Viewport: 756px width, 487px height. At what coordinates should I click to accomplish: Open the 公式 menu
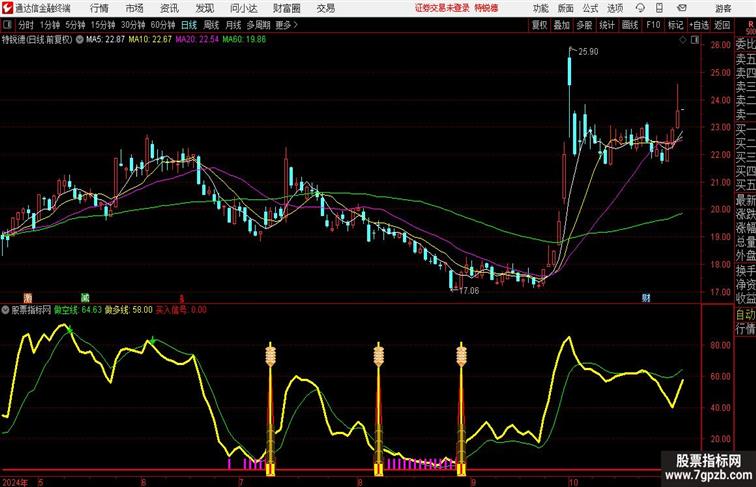pos(590,8)
